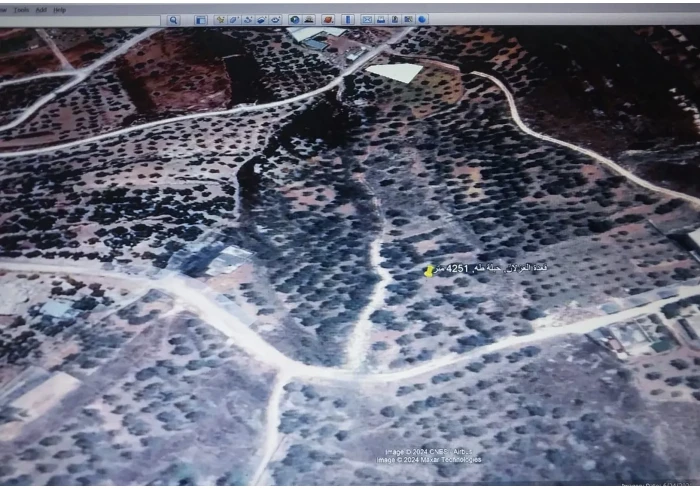The height and width of the screenshot is (490, 700).
Task: Click the blue globe icon in toolbar
Action: click(x=422, y=20)
